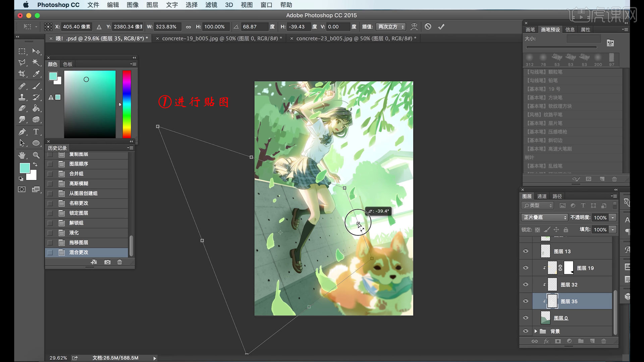Add layer mask icon in Layers panel

tap(558, 341)
